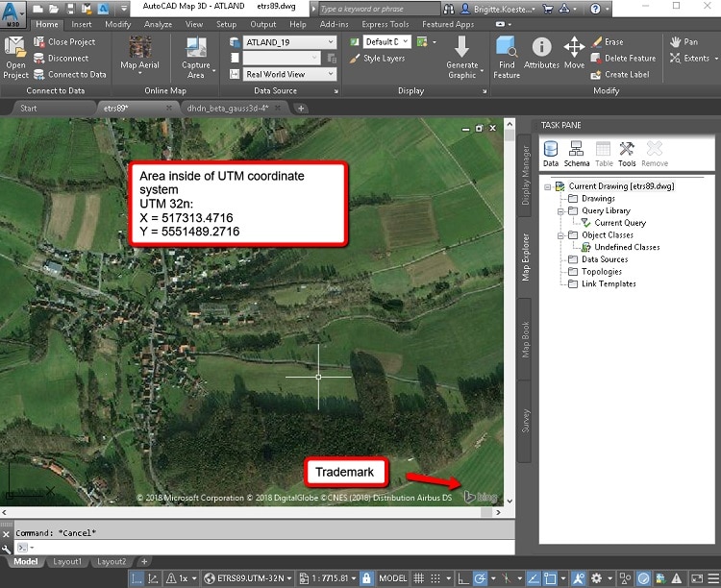Open Connect to Data
Image resolution: width=721 pixels, height=588 pixels.
(x=70, y=75)
